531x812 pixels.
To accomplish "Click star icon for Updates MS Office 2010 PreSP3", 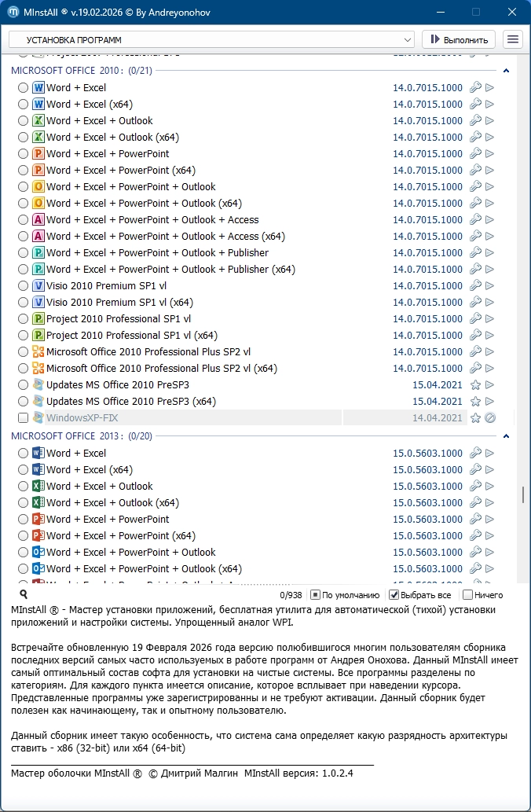I will 475,384.
